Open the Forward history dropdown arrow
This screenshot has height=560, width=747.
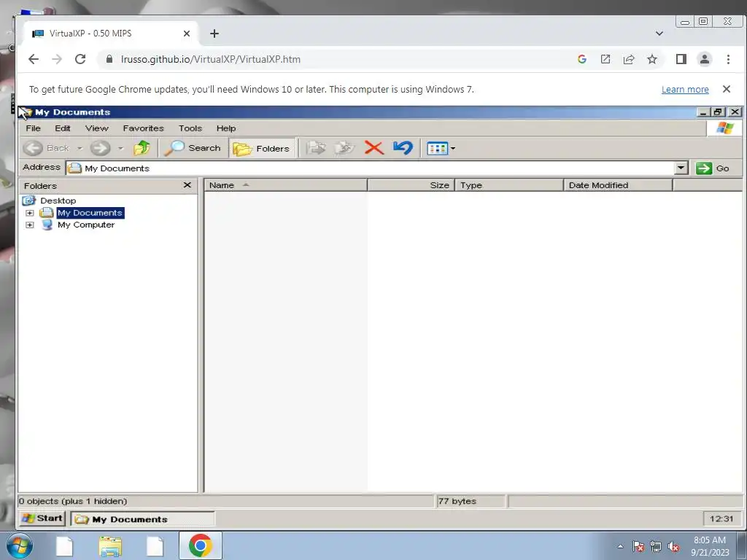click(120, 148)
